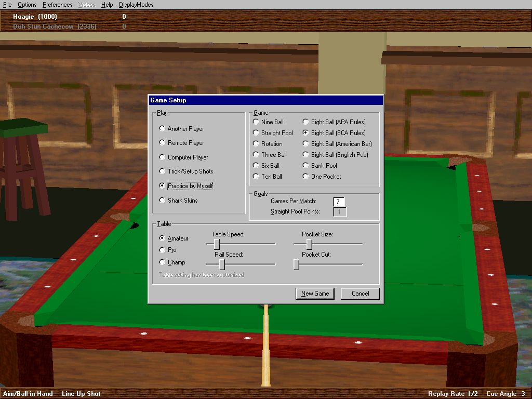
Task: Choose Trick/Setup Shots play mode
Action: (187, 171)
